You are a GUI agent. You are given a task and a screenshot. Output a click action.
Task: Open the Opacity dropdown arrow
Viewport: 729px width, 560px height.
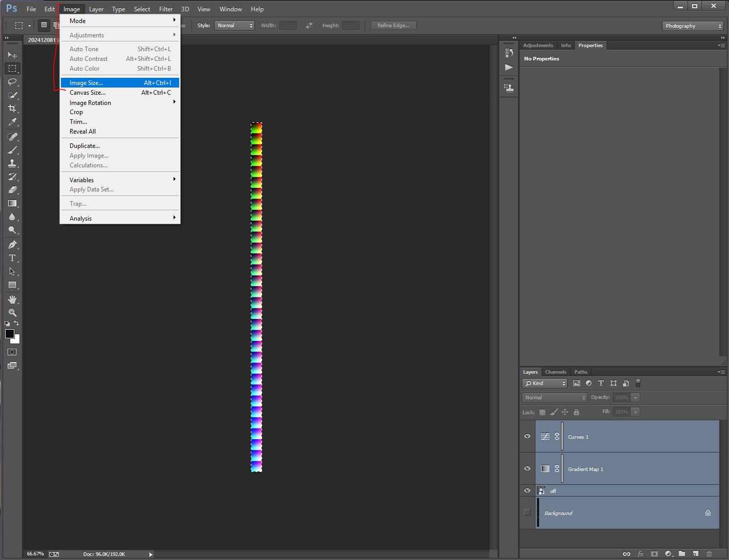635,398
